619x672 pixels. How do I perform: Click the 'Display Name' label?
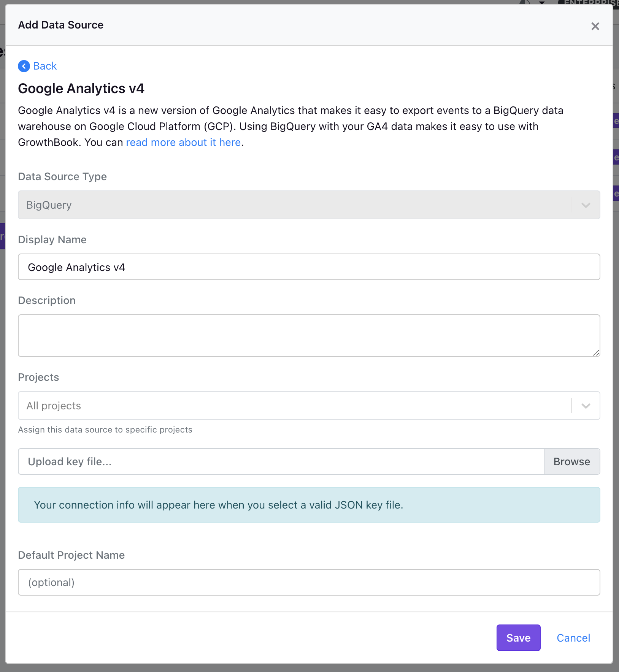pyautogui.click(x=52, y=239)
